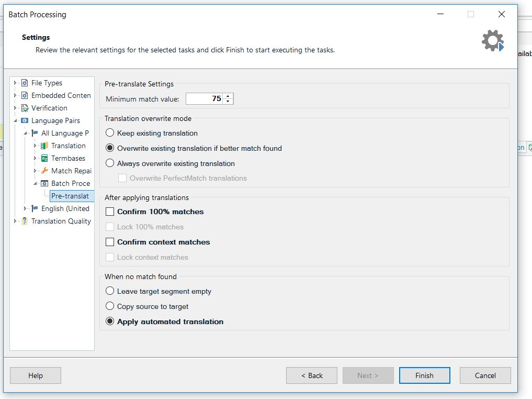Click the English (United) flag icon
Viewport: 532px width, 399px height.
33,208
